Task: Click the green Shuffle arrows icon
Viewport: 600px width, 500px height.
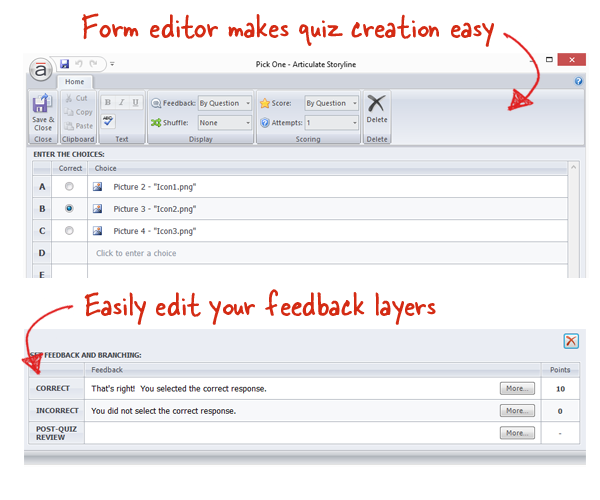Action: pos(156,123)
